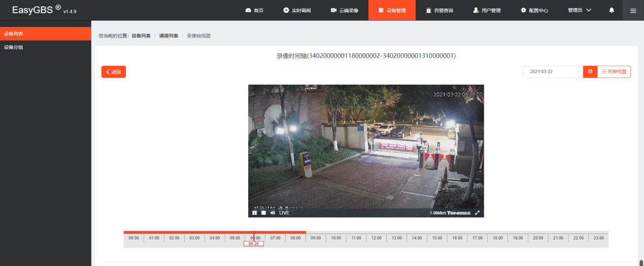This screenshot has width=644, height=266.
Task: Click the EasyGBS logo
Action: (37, 10)
